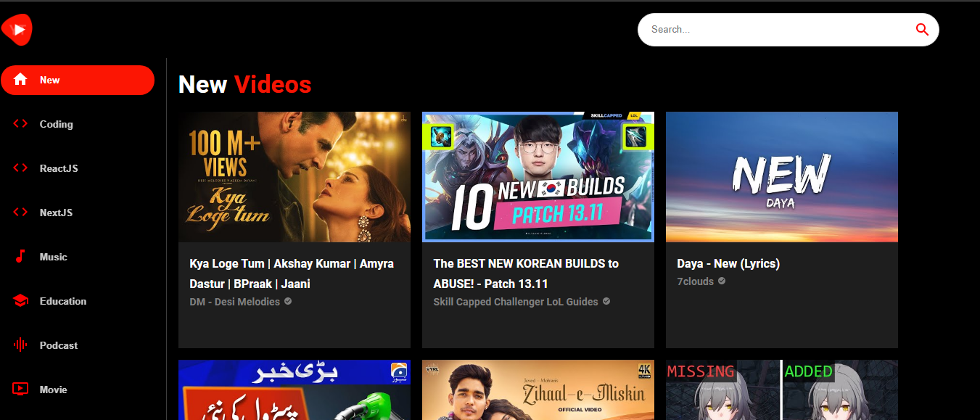This screenshot has height=420, width=980.
Task: Click verified badge next to DM - Desi Melodies
Action: pos(288,301)
